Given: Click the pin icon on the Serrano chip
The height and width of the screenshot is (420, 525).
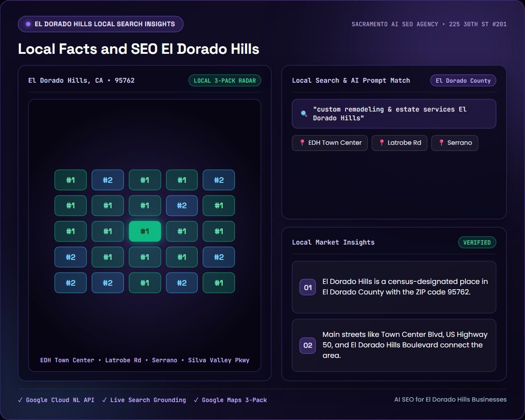Looking at the screenshot, I should pos(441,143).
